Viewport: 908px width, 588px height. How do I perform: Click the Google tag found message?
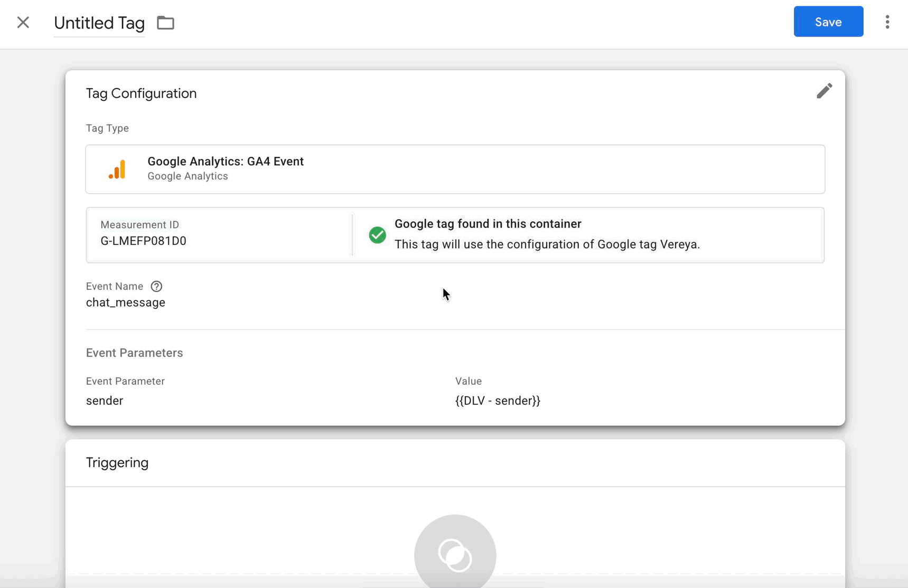coord(488,224)
